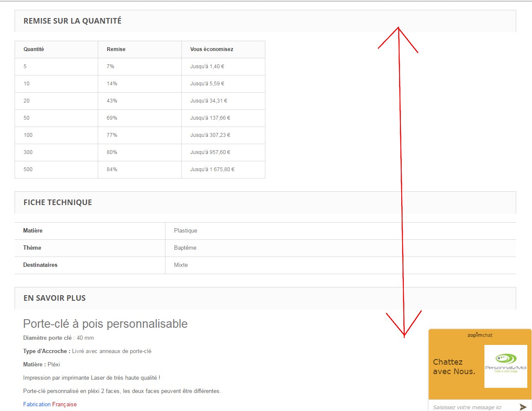Screen dimensions: 532x411
Task: Click quantity cell '100'
Action: 56,135
